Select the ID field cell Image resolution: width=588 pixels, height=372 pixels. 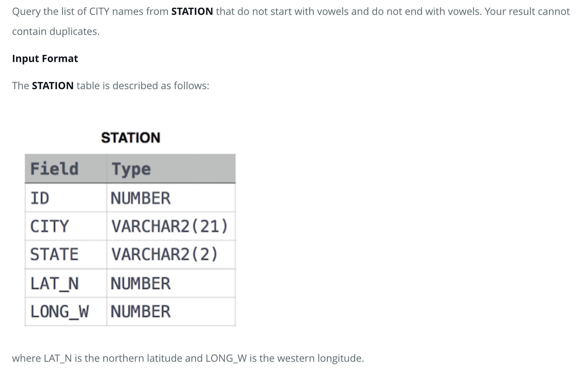[66, 198]
